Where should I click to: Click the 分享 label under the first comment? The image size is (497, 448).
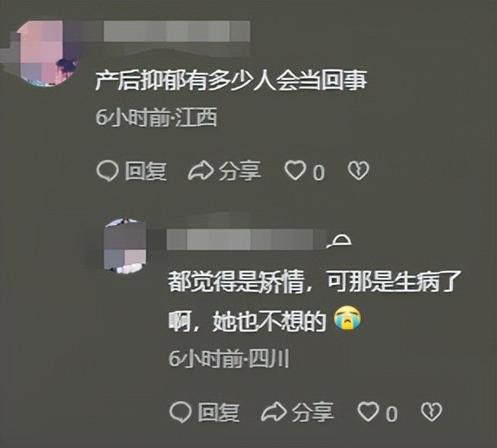click(240, 171)
